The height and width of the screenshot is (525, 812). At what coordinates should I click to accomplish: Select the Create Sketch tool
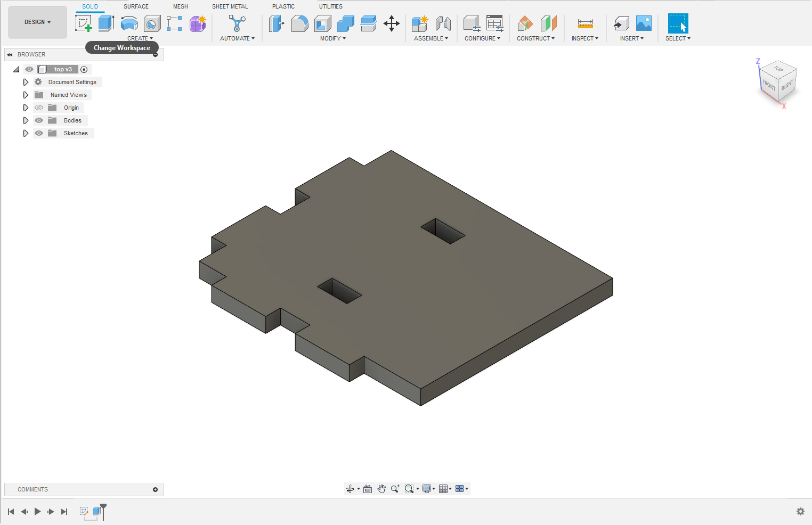coord(84,23)
